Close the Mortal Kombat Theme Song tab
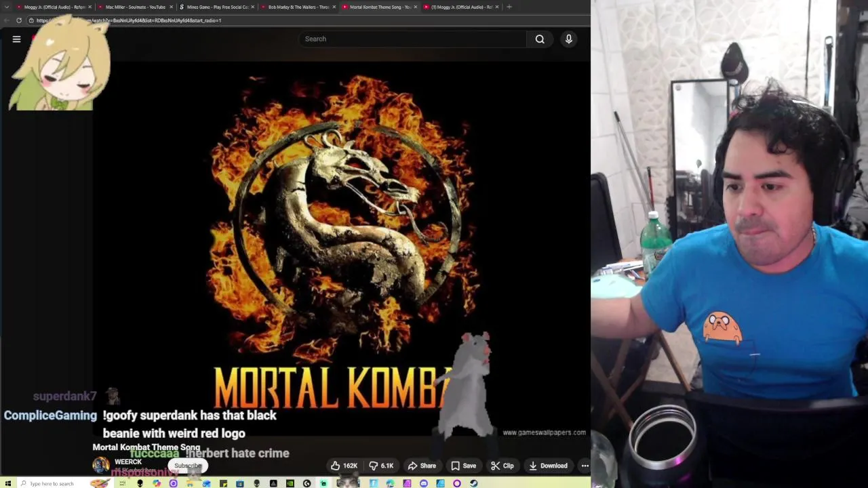This screenshot has width=868, height=488. tap(415, 7)
